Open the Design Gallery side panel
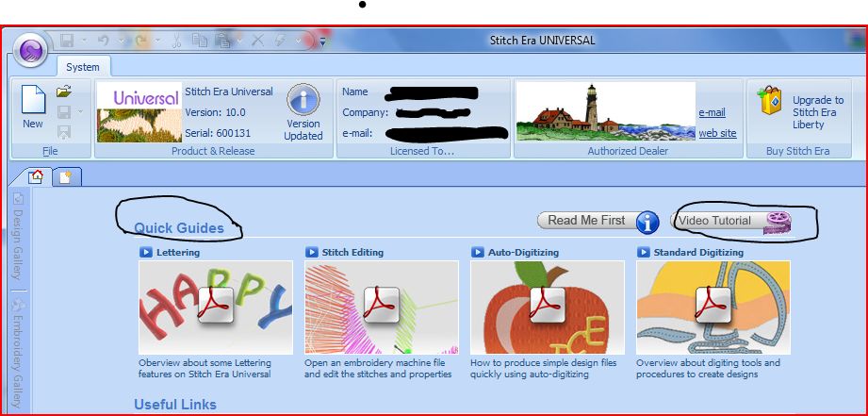Image resolution: width=868 pixels, height=416 pixels. pyautogui.click(x=18, y=237)
